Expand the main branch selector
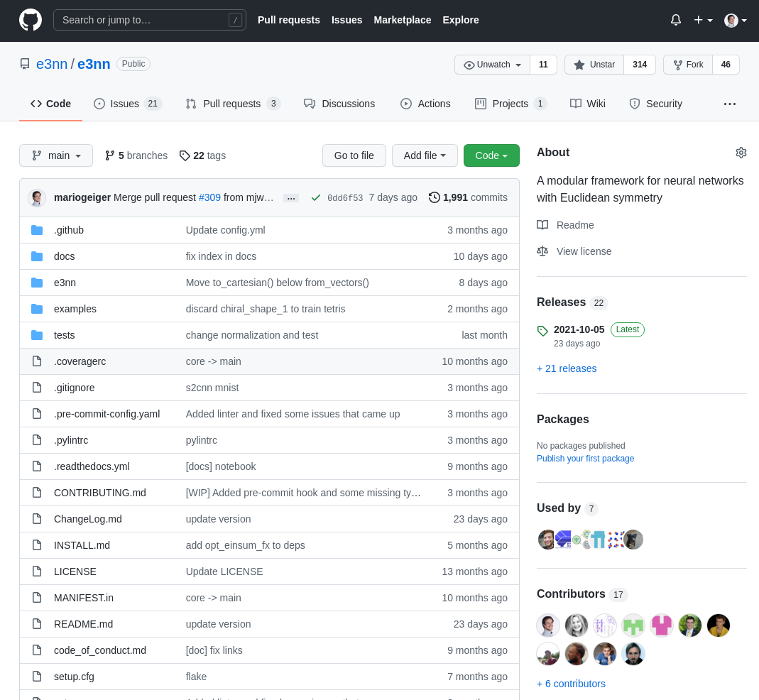 tap(56, 155)
